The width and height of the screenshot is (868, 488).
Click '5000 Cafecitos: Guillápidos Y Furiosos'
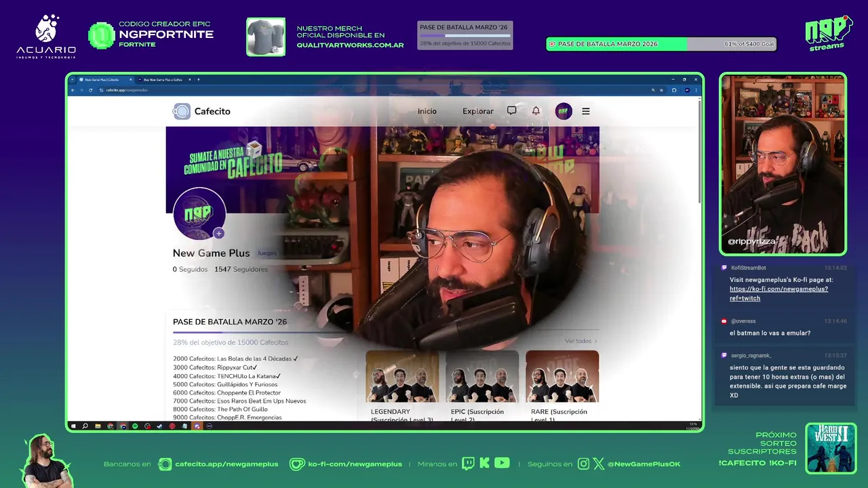[x=225, y=384]
